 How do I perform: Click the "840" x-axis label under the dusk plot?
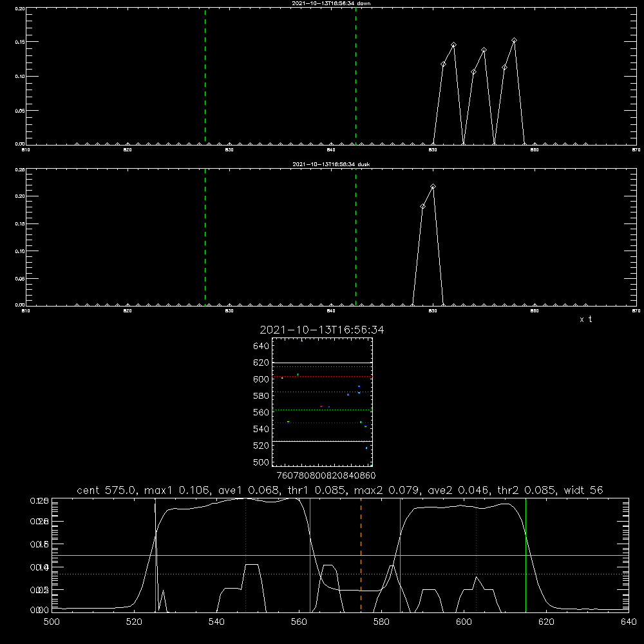tap(331, 311)
